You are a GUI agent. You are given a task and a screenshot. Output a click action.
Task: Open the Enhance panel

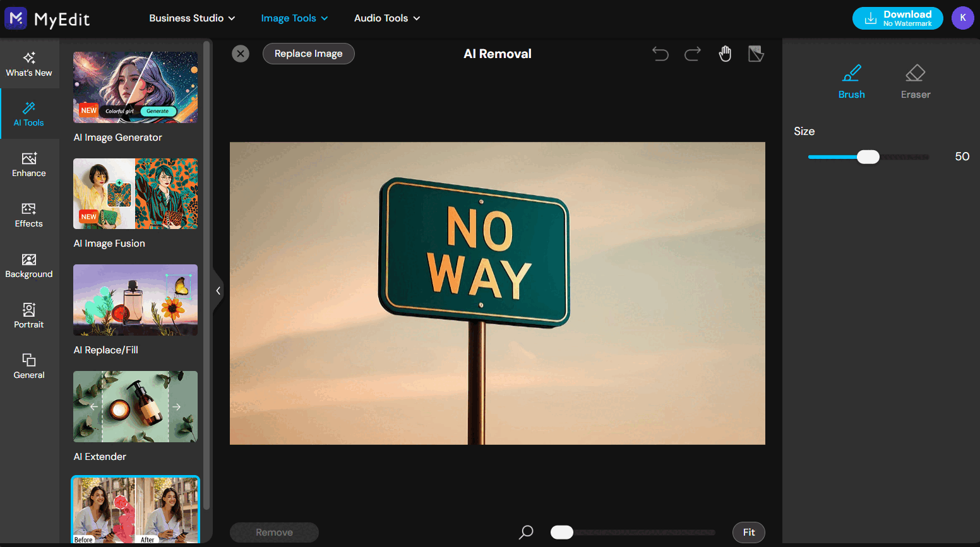pos(28,165)
